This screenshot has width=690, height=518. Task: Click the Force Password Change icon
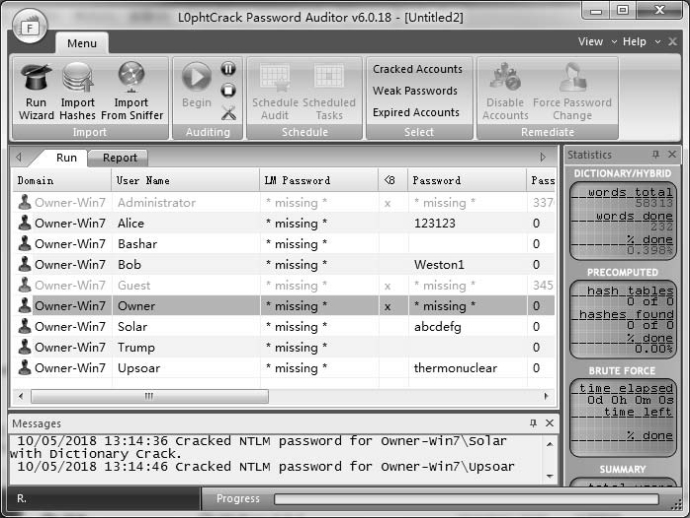573,77
